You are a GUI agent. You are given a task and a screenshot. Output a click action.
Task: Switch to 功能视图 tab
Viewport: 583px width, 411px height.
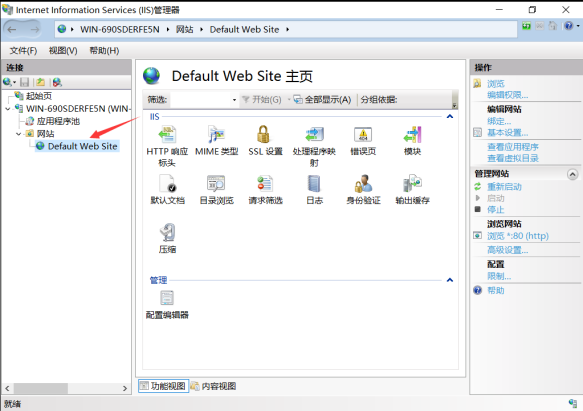click(x=163, y=386)
